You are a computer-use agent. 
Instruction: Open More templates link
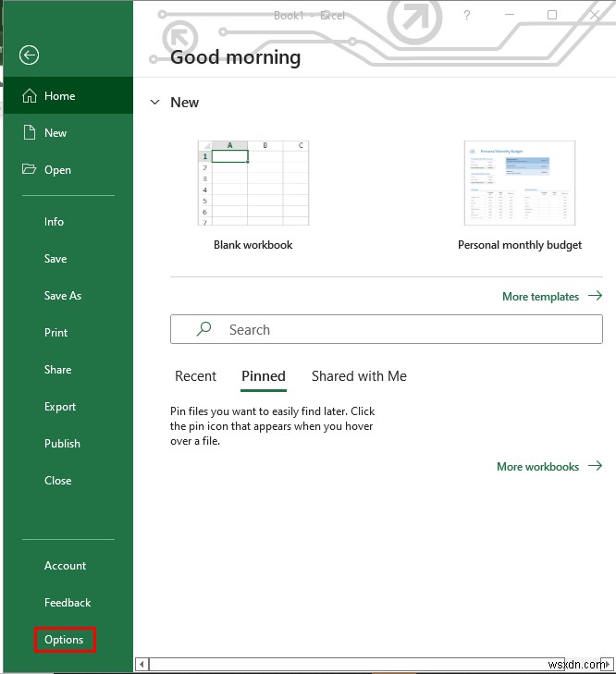540,297
